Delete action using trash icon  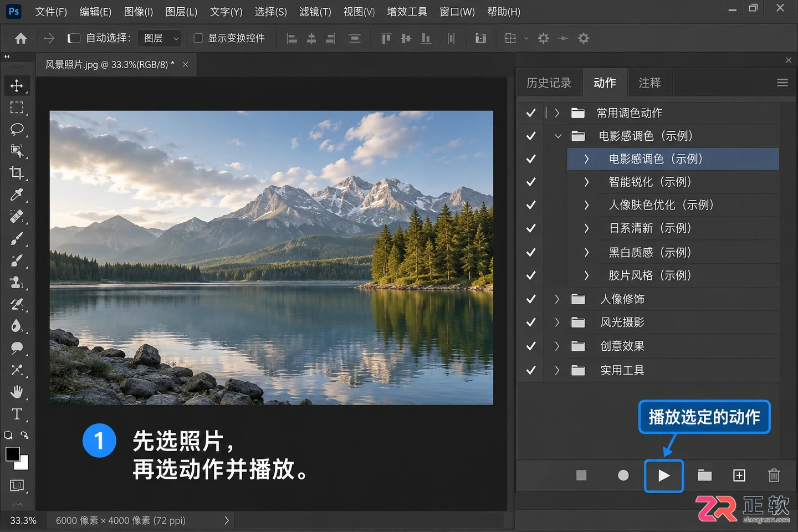[x=774, y=475]
